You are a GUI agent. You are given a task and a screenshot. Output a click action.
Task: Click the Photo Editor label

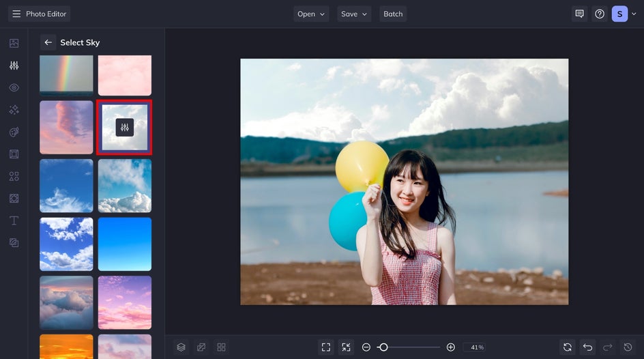click(46, 14)
